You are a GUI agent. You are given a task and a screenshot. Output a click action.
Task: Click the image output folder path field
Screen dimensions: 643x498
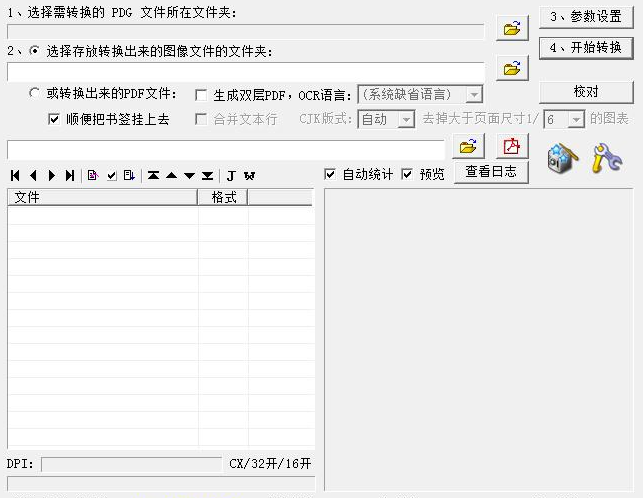245,72
